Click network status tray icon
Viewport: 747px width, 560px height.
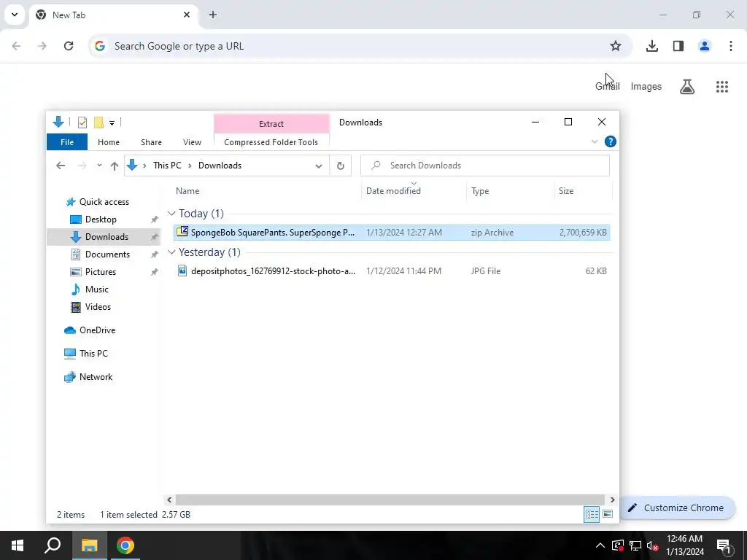[x=635, y=545]
